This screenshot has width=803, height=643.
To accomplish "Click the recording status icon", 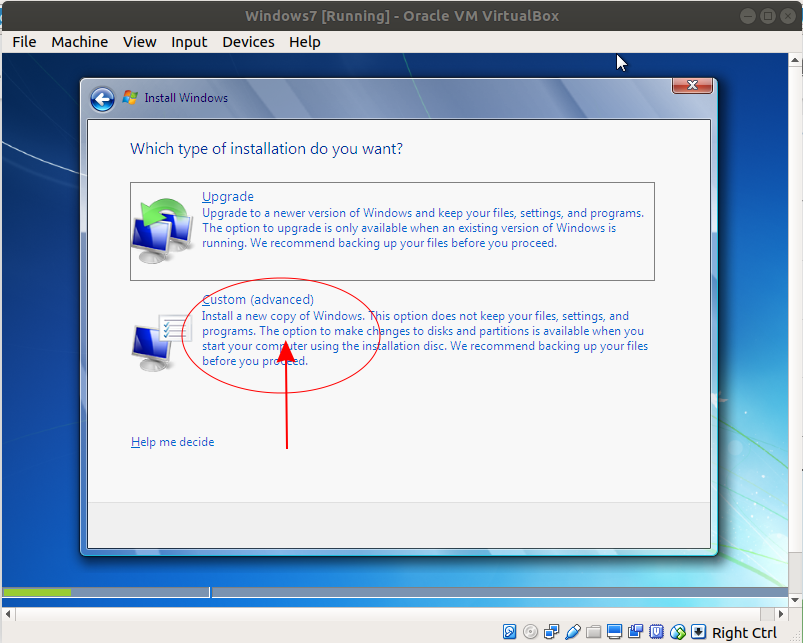I will point(636,632).
